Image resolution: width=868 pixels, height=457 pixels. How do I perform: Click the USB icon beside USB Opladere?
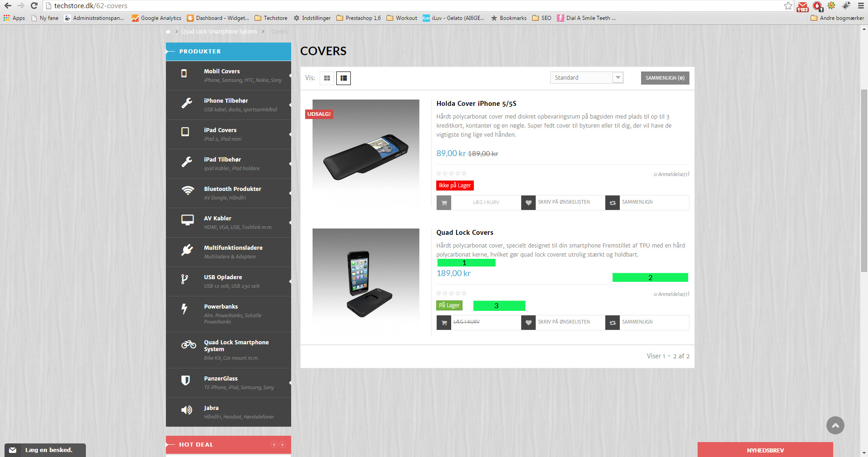point(184,279)
